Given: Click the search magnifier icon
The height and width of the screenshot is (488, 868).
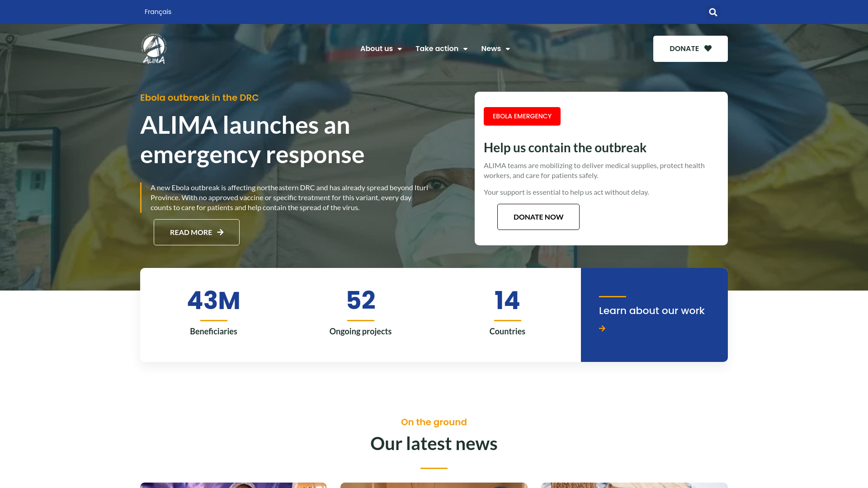Looking at the screenshot, I should coord(713,12).
